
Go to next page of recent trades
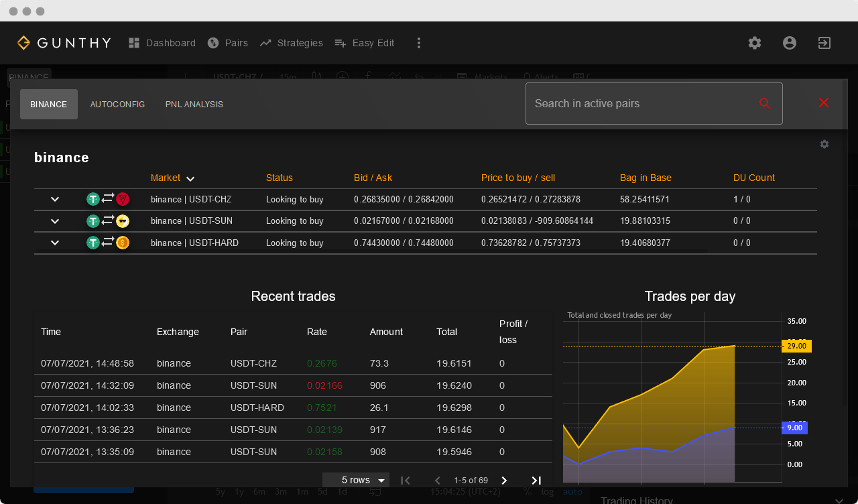pos(505,480)
